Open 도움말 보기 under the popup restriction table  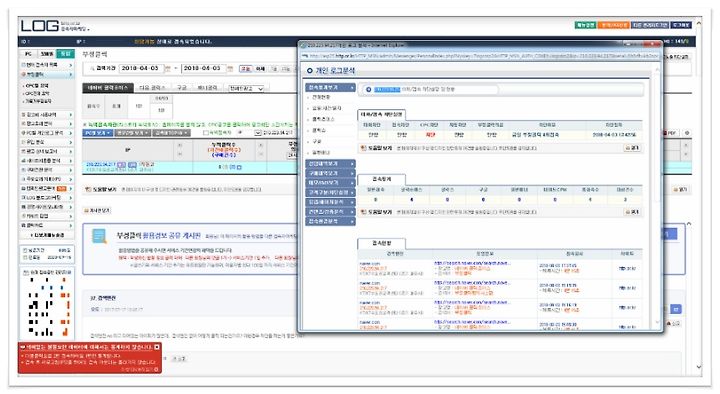pos(377,148)
